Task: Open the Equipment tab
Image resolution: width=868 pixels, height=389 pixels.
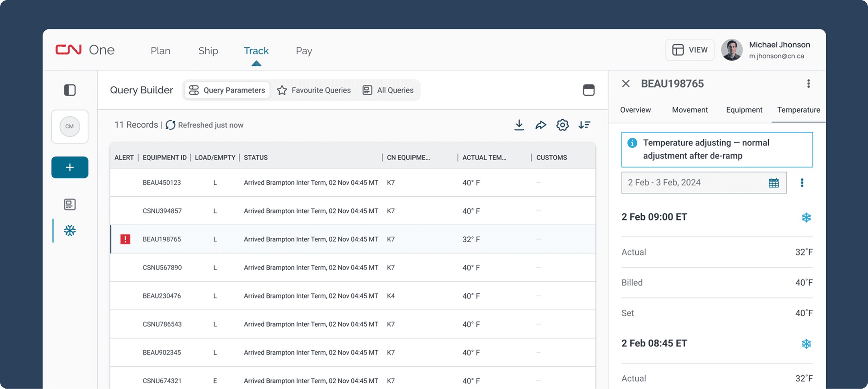Action: (744, 110)
